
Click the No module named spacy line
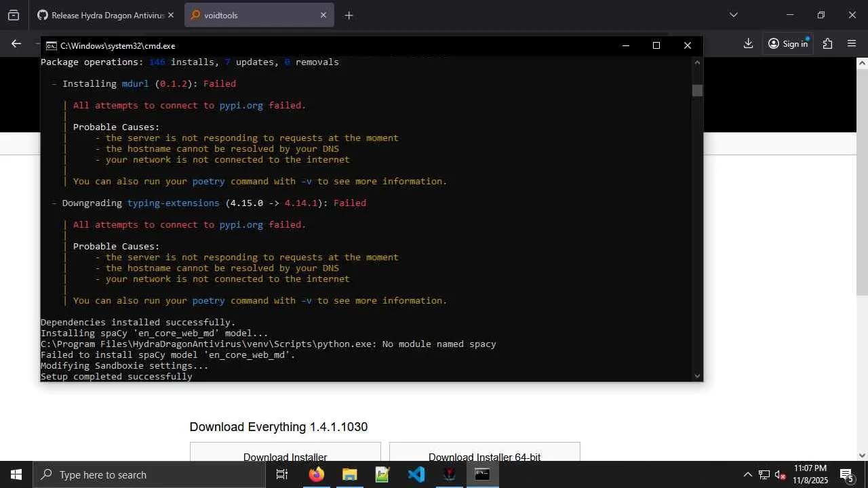coord(269,344)
